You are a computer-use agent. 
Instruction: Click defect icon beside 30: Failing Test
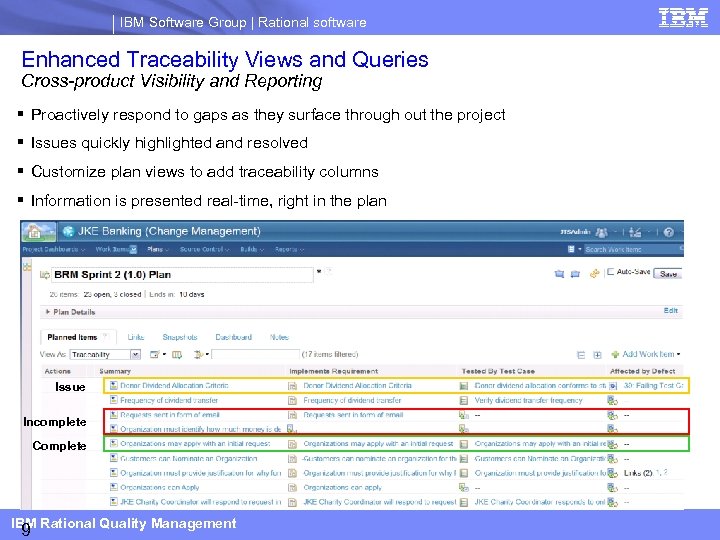click(613, 386)
